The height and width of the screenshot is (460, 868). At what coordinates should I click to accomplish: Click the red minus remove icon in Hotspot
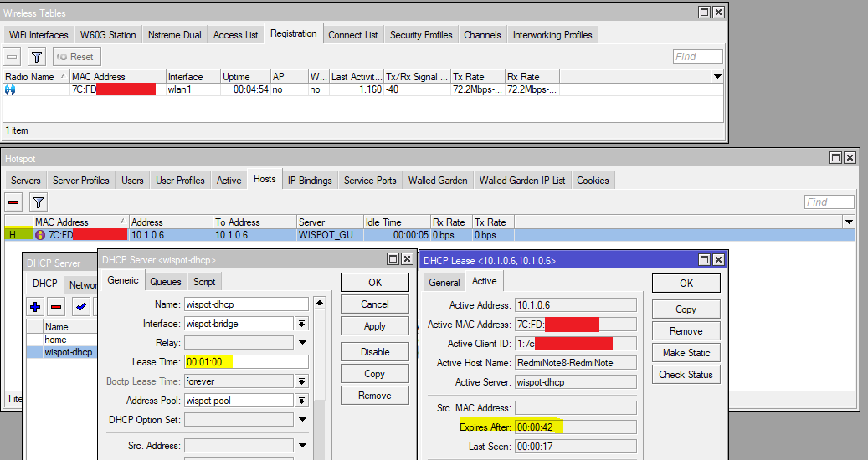point(14,202)
